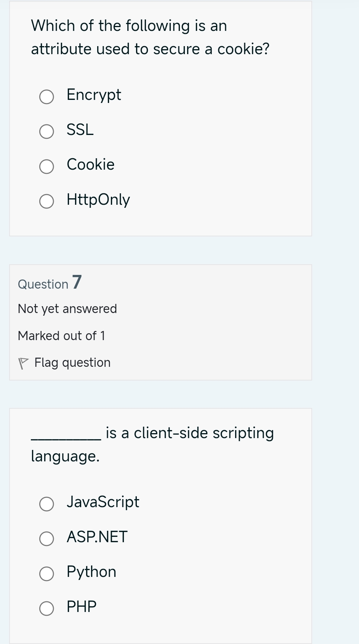Select Python as the answer
The width and height of the screenshot is (359, 644).
tap(46, 573)
